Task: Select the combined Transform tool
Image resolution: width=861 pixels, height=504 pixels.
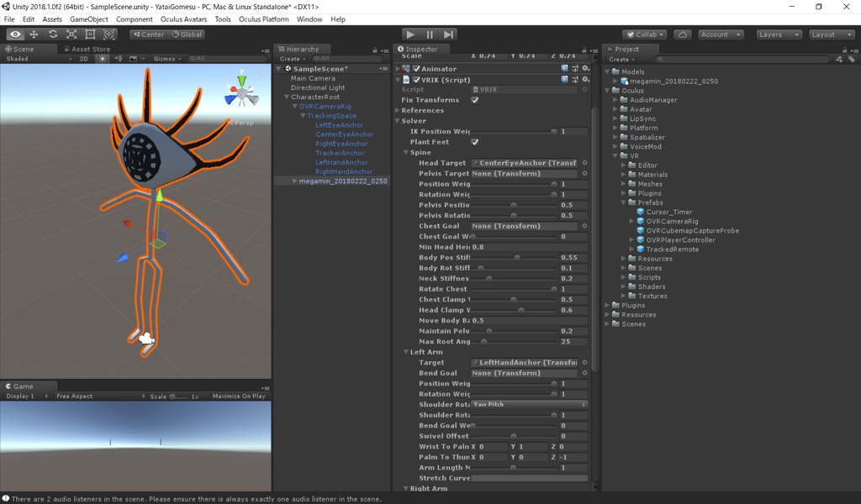Action: pos(109,34)
